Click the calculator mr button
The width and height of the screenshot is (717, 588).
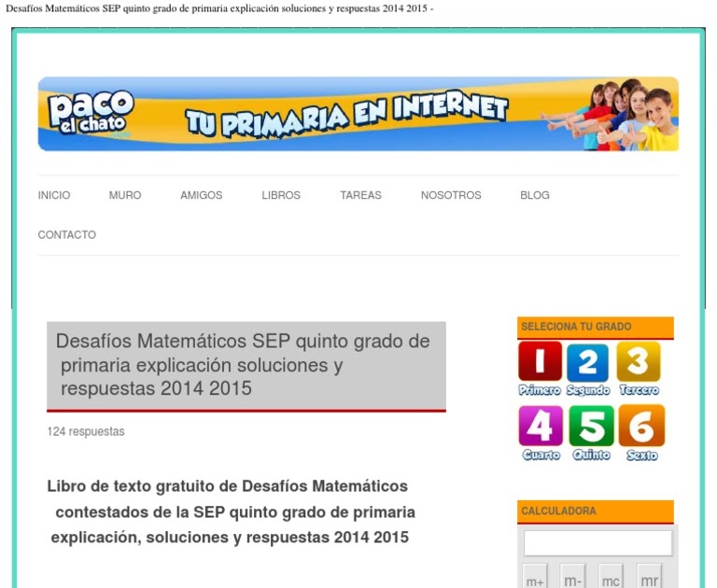(x=649, y=577)
